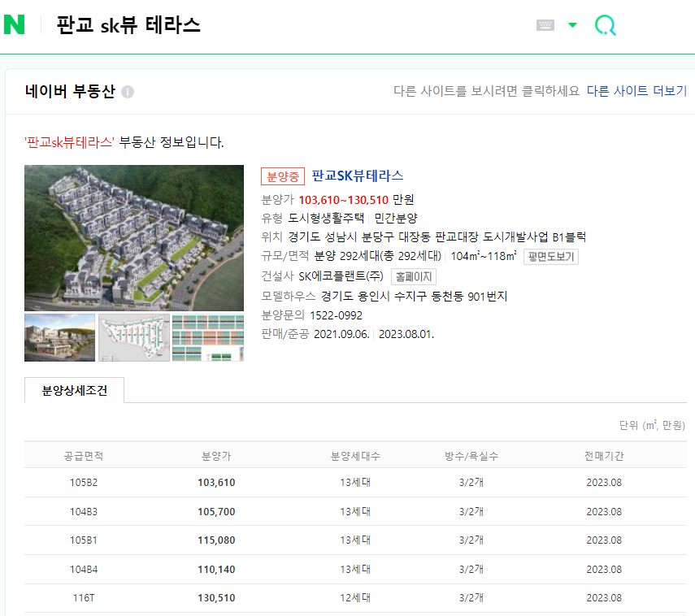Screen dimensions: 695x616
Task: Click the 105B2 supply area cell
Action: point(84,482)
